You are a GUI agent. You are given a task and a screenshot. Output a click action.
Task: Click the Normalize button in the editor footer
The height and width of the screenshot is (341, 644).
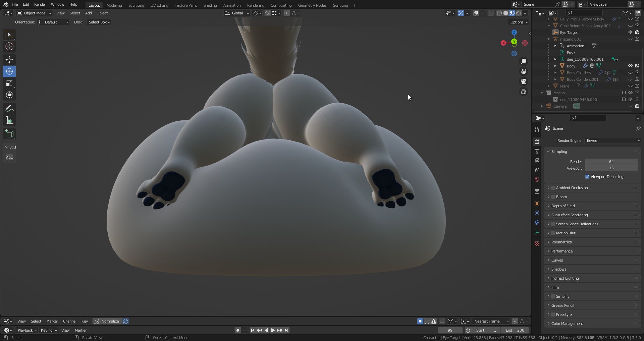[x=111, y=321]
